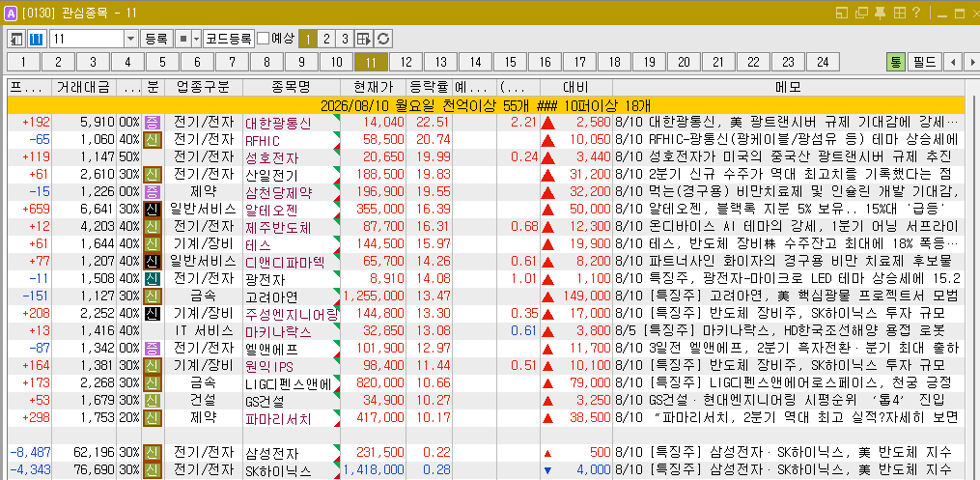Select stock name 원익IPS
This screenshot has height=480, width=980.
[269, 366]
